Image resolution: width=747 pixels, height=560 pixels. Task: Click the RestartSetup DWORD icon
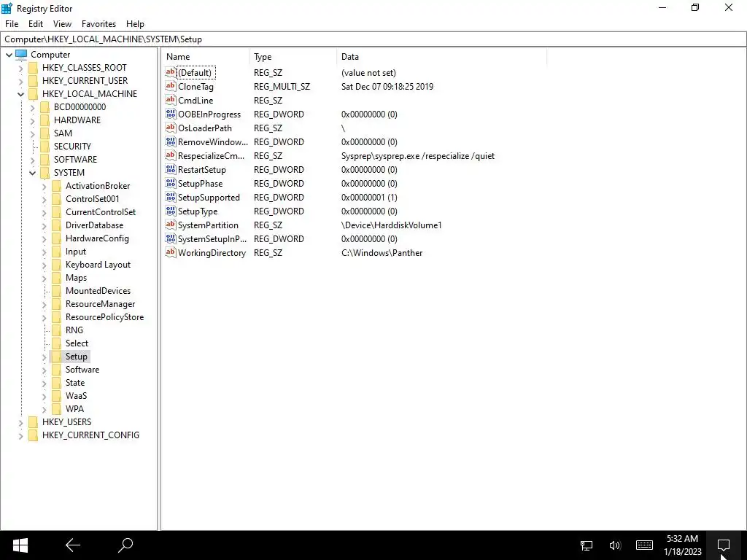[171, 169]
